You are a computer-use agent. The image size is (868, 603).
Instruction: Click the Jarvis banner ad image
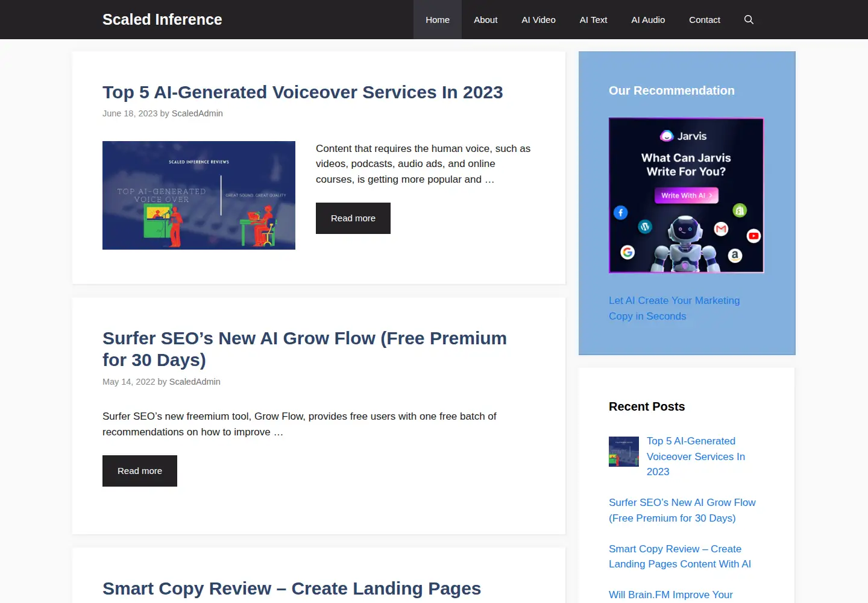686,195
